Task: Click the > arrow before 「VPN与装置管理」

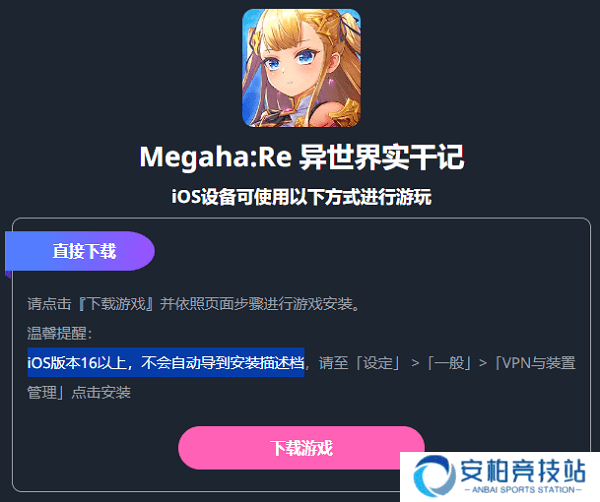Action: click(483, 363)
